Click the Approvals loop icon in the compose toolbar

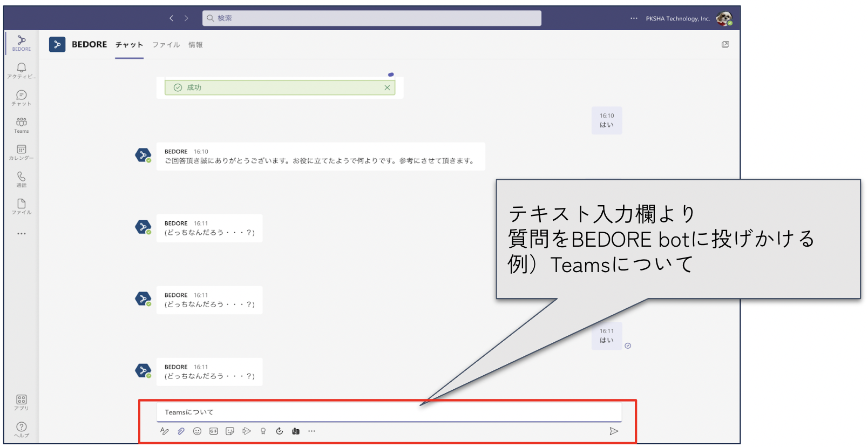[x=279, y=431]
